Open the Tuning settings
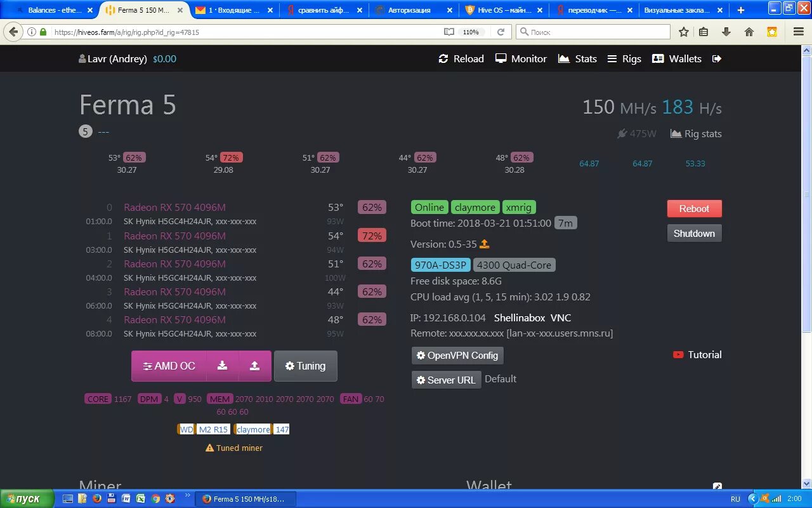The image size is (812, 508). point(305,366)
